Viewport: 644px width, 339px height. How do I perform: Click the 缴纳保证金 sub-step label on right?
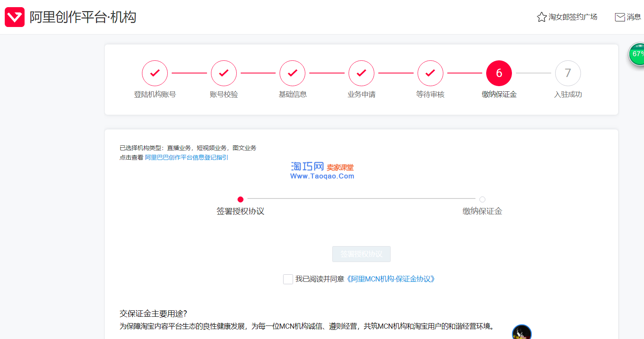482,211
